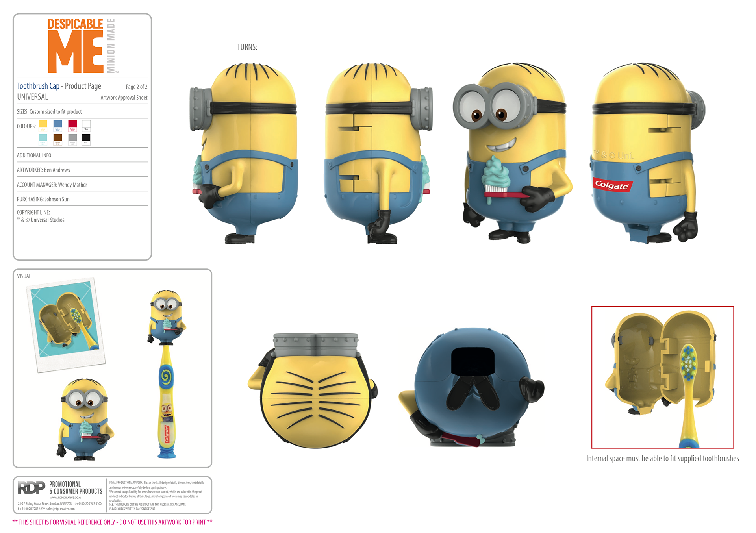Click the internal space toothbrush caption
Image resolution: width=756 pixels, height=533 pixels.
pos(662,458)
